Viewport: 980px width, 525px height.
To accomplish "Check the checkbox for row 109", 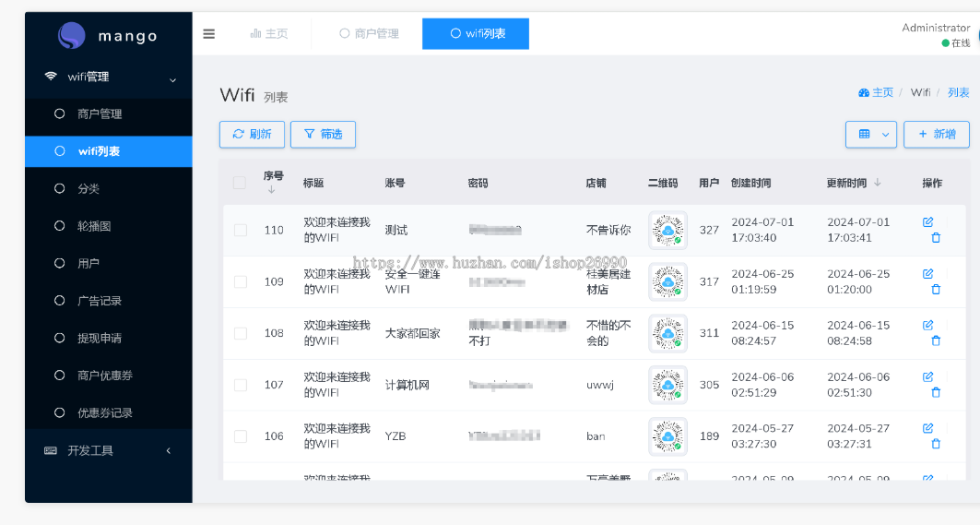I will pos(241,281).
